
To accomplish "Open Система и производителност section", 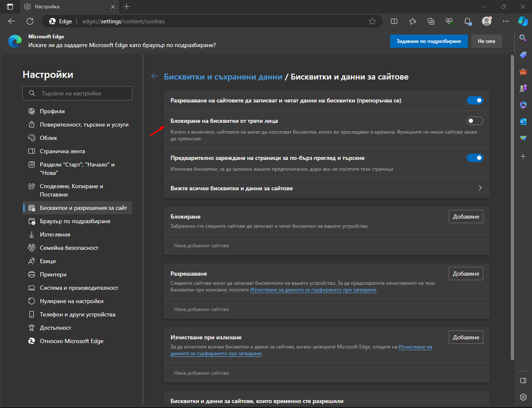I will click(x=77, y=288).
